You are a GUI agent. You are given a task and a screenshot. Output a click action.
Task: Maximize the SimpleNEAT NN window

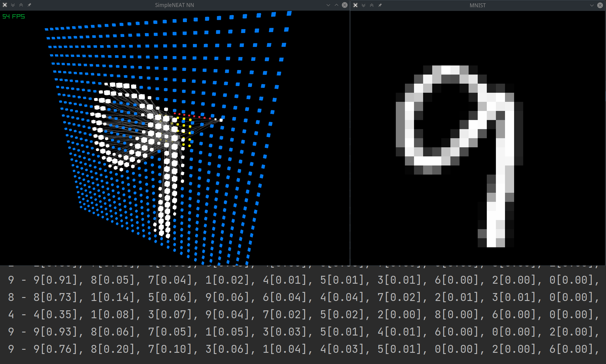click(x=336, y=5)
